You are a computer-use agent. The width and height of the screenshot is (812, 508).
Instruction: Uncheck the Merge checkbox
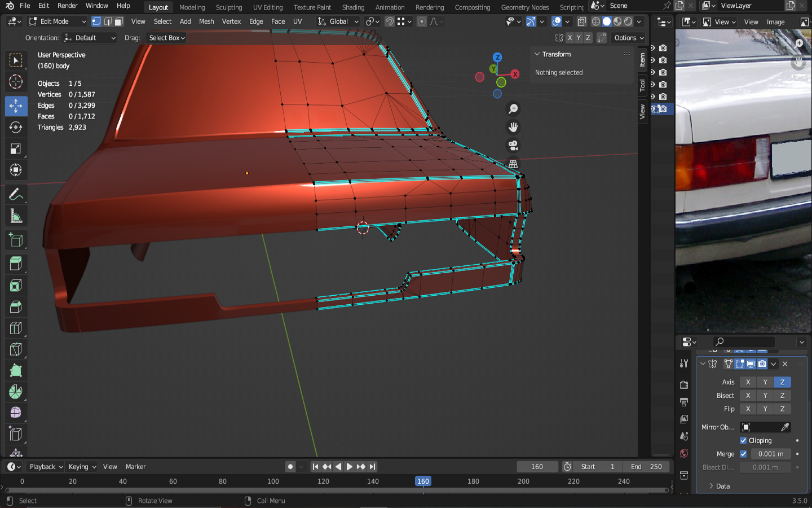743,454
